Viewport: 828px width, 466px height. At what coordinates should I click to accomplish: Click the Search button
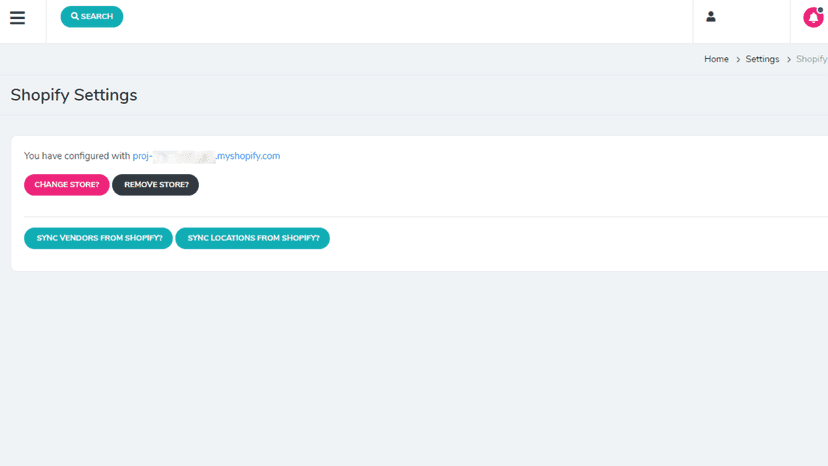(x=92, y=16)
